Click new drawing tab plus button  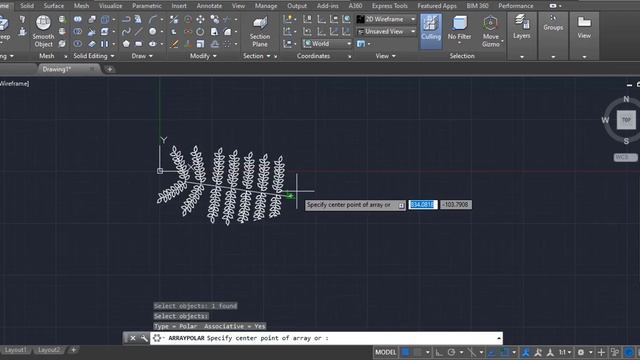pyautogui.click(x=109, y=69)
